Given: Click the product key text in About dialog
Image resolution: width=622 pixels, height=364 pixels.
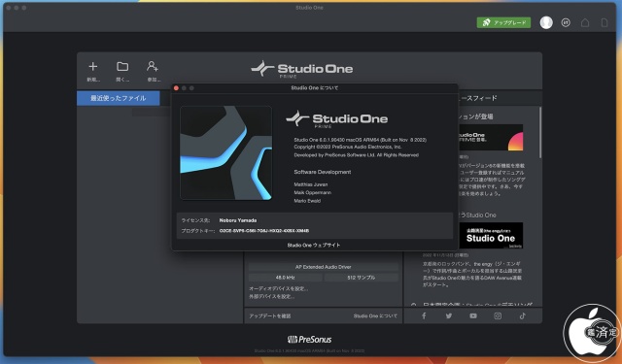Looking at the screenshot, I should click(x=264, y=230).
